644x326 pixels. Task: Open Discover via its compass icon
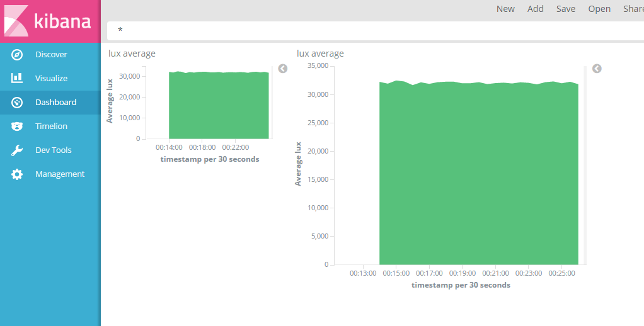(17, 55)
